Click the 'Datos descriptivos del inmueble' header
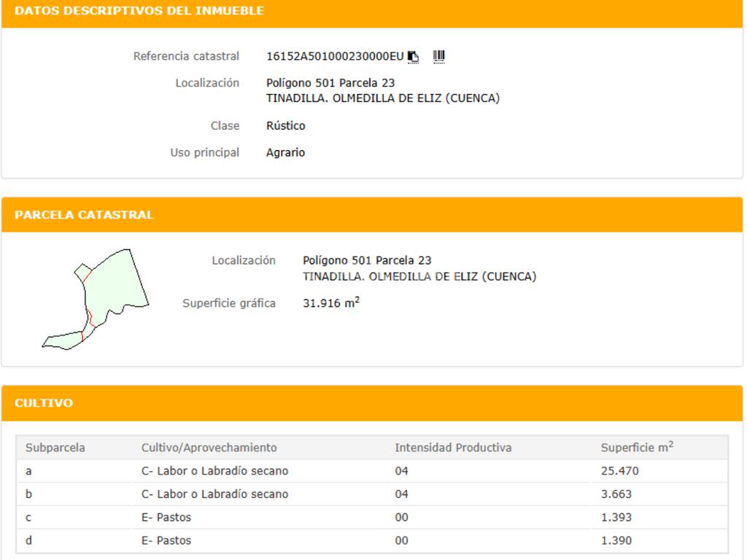 [x=139, y=11]
